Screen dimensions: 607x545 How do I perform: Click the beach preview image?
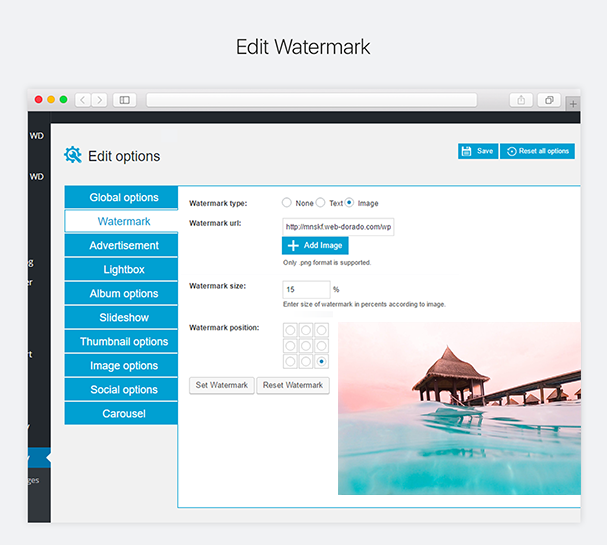pyautogui.click(x=459, y=408)
